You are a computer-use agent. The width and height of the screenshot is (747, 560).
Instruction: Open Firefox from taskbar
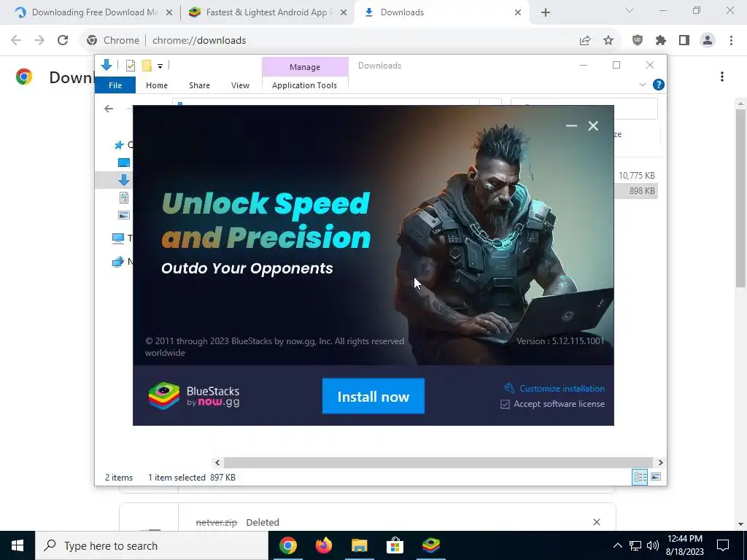click(324, 545)
